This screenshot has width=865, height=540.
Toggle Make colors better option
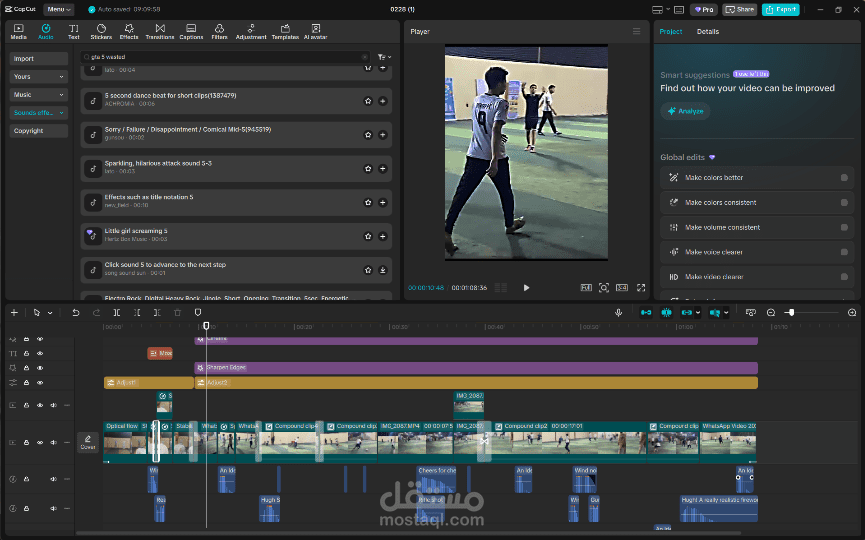coord(844,178)
